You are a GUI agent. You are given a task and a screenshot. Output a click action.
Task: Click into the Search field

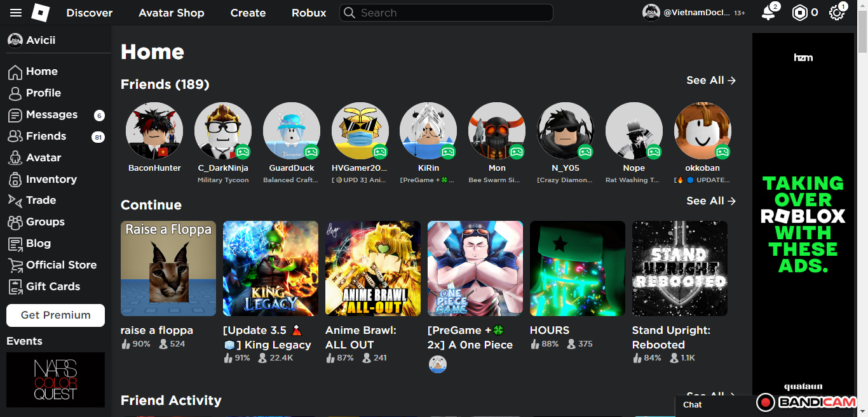451,13
